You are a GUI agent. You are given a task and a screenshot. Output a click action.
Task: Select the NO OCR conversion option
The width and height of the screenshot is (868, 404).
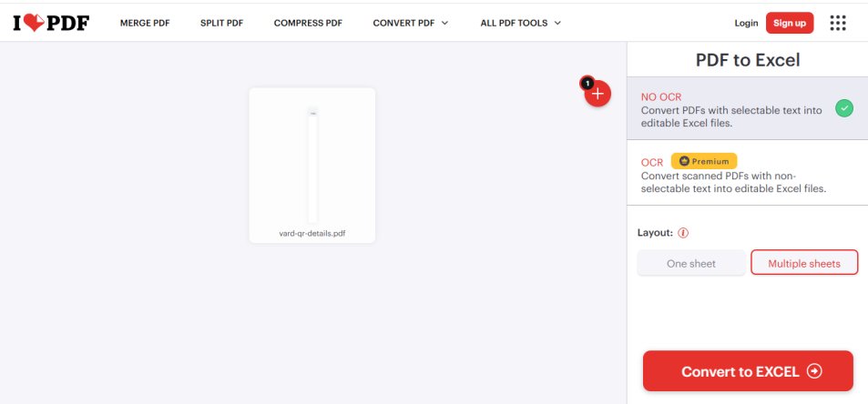click(748, 108)
